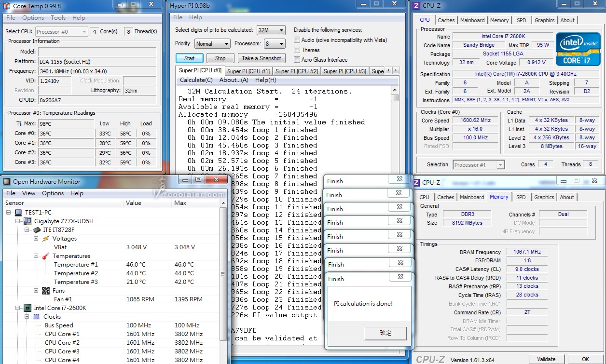
Task: Click the ITE IT8728F chip icon
Action: 37,230
